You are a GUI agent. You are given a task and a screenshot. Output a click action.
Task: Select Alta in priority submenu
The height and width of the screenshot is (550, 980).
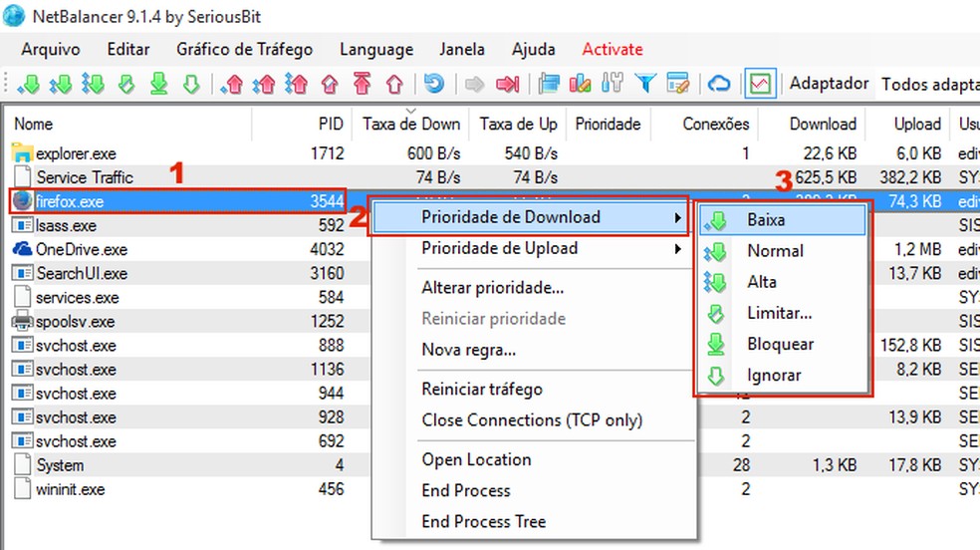click(x=783, y=282)
